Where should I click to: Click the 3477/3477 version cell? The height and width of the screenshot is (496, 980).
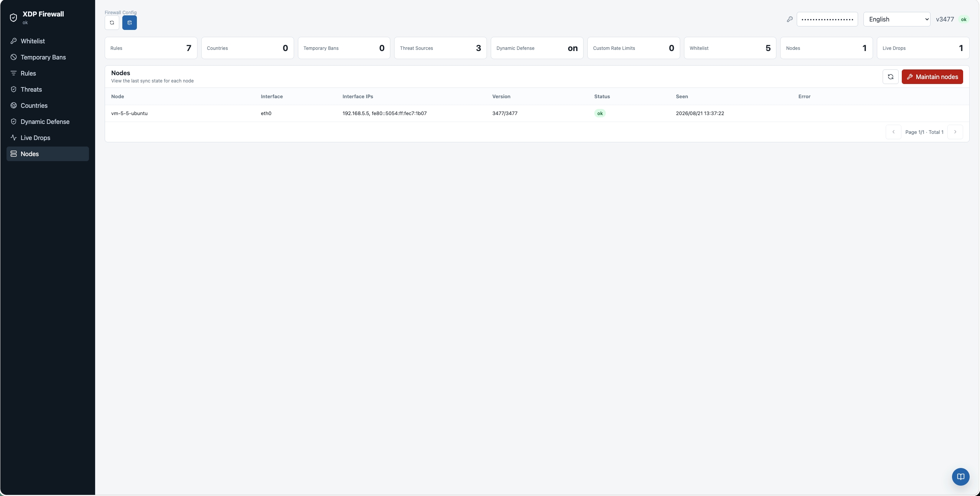click(x=505, y=113)
